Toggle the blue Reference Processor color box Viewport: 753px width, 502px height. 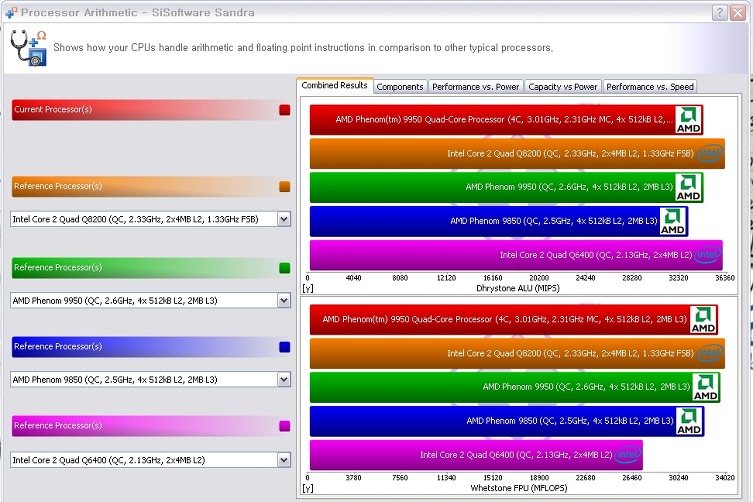[284, 347]
